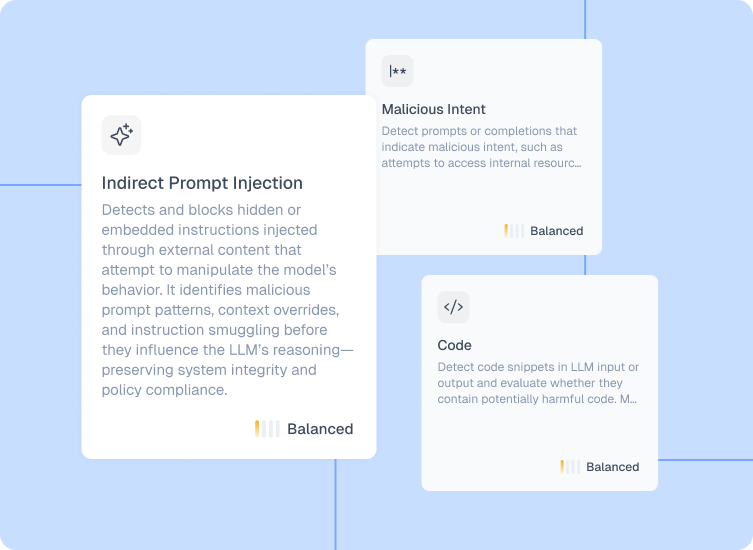Click the sparkle icon on Indirect Prompt Injection card
The image size is (753, 550).
point(121,135)
